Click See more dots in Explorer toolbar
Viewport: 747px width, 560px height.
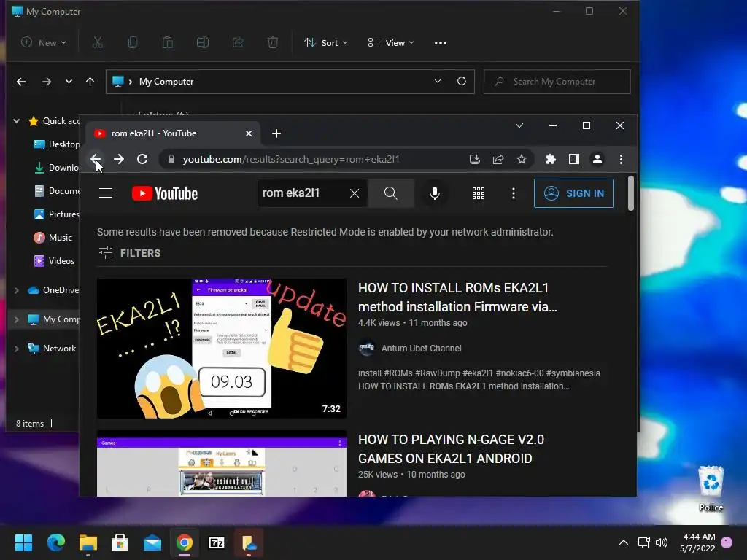(x=441, y=43)
